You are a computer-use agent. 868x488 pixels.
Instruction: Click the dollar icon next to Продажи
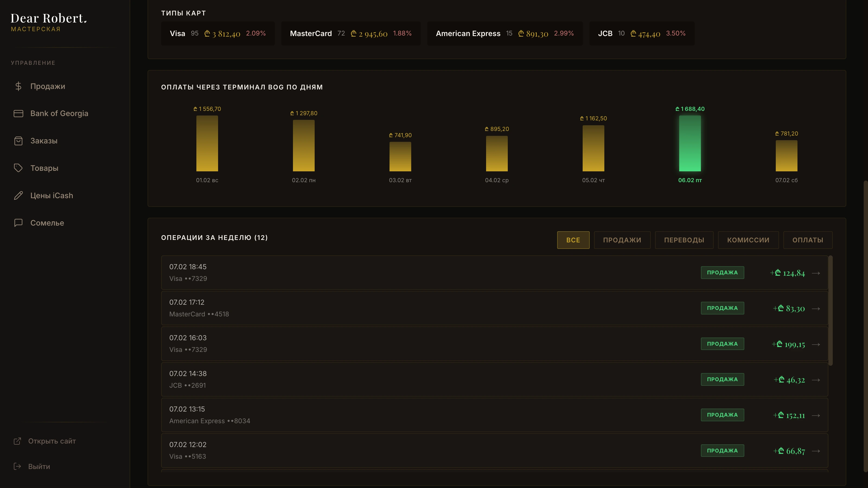click(x=18, y=86)
